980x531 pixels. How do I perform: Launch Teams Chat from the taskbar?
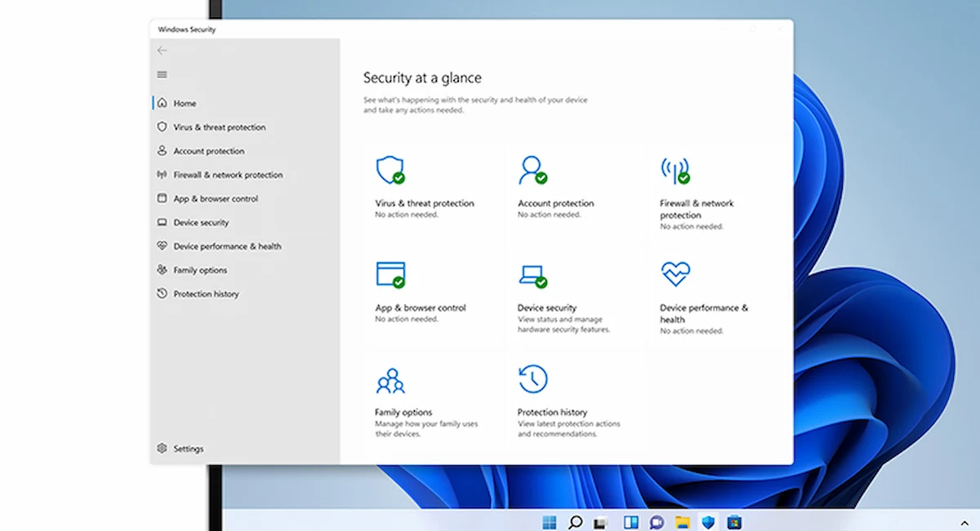click(x=657, y=522)
